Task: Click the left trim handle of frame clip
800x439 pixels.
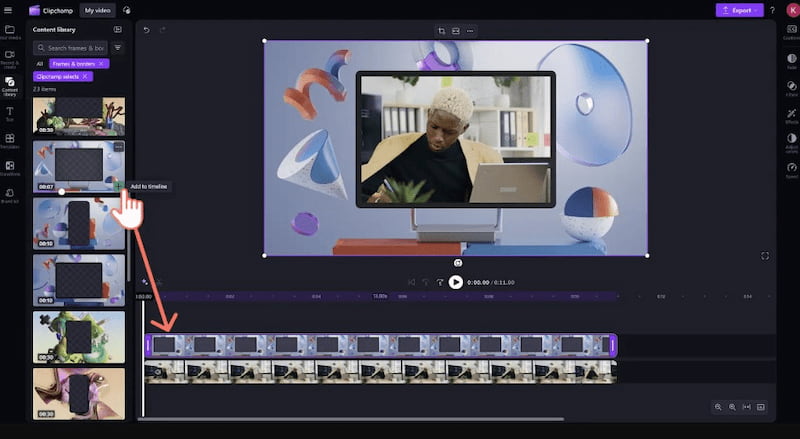Action: (x=148, y=346)
